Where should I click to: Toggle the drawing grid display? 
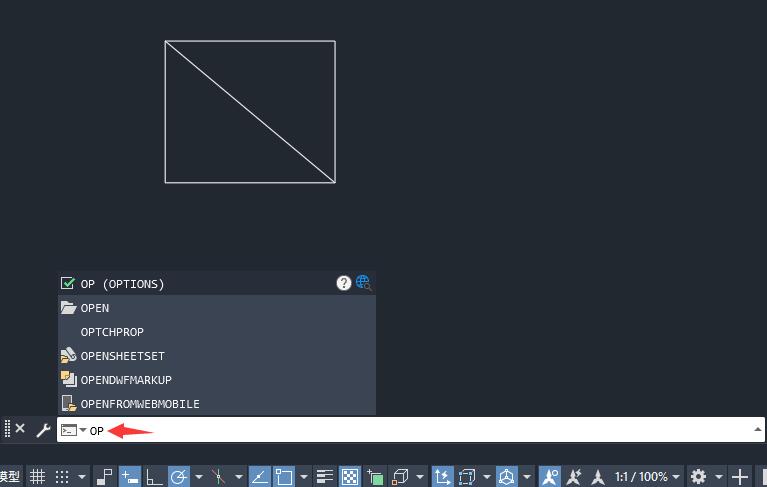click(37, 476)
